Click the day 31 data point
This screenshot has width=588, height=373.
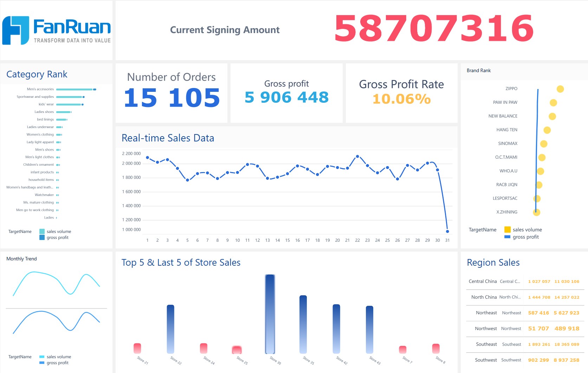click(447, 232)
